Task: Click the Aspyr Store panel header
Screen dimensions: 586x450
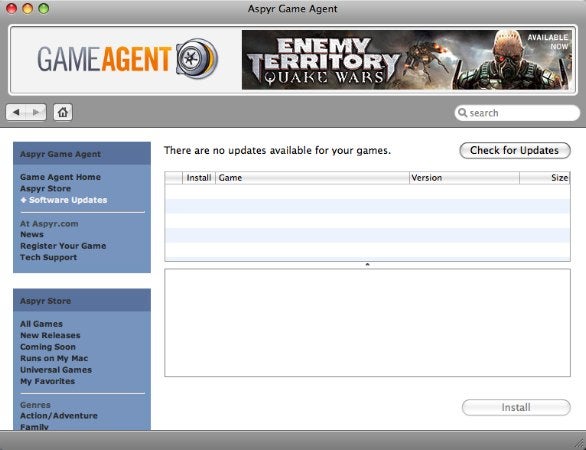Action: coord(82,300)
